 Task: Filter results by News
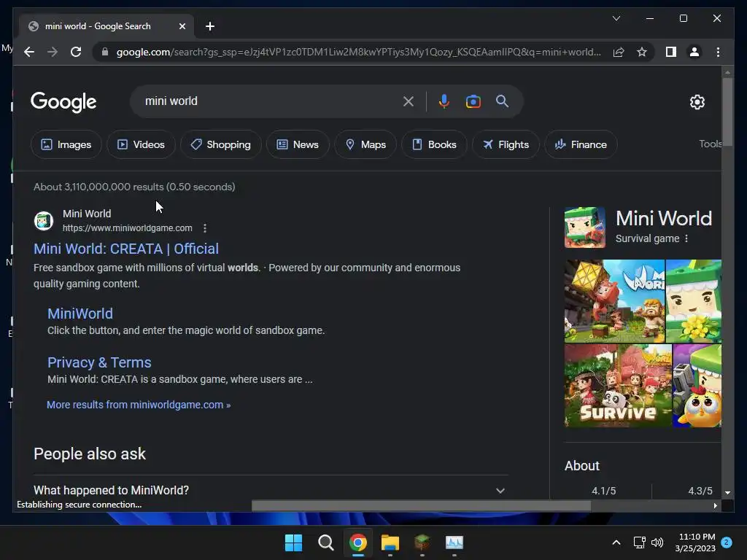click(x=298, y=144)
